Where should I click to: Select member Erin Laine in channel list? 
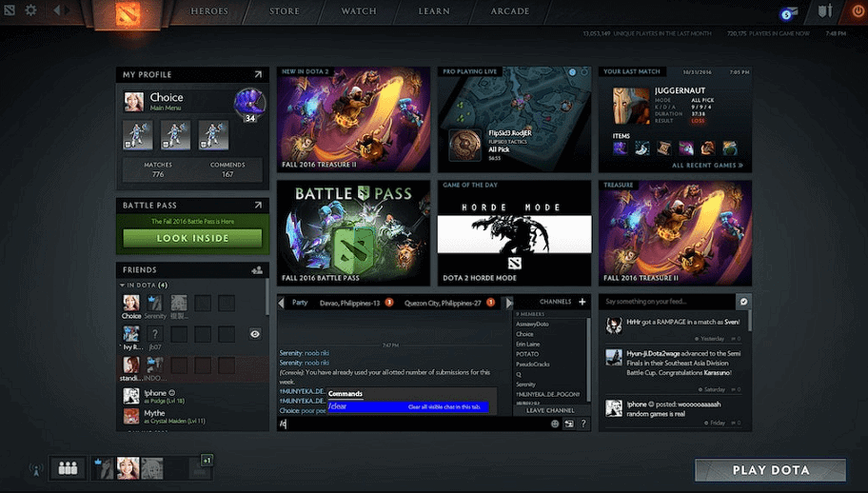[x=527, y=345]
